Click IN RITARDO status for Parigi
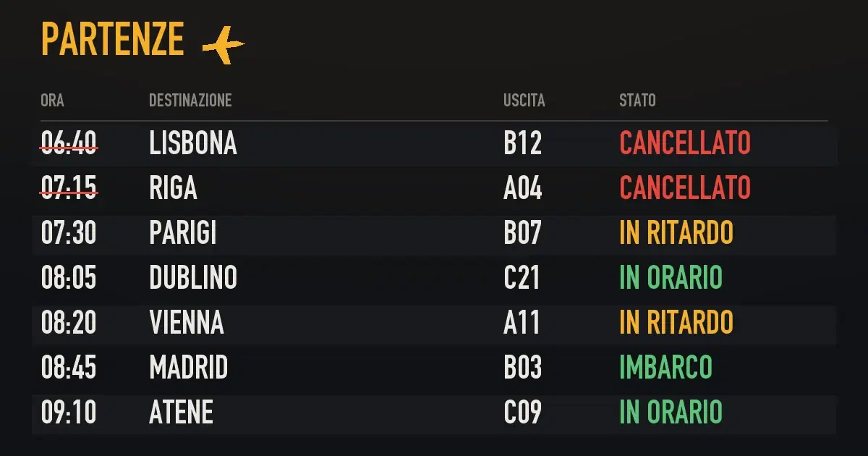The width and height of the screenshot is (868, 456). pos(676,233)
